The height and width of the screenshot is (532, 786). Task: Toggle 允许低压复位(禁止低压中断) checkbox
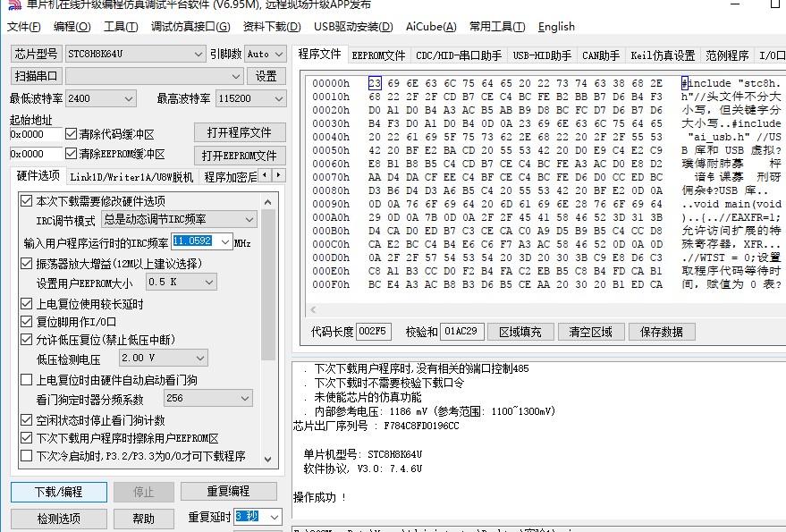coord(27,340)
